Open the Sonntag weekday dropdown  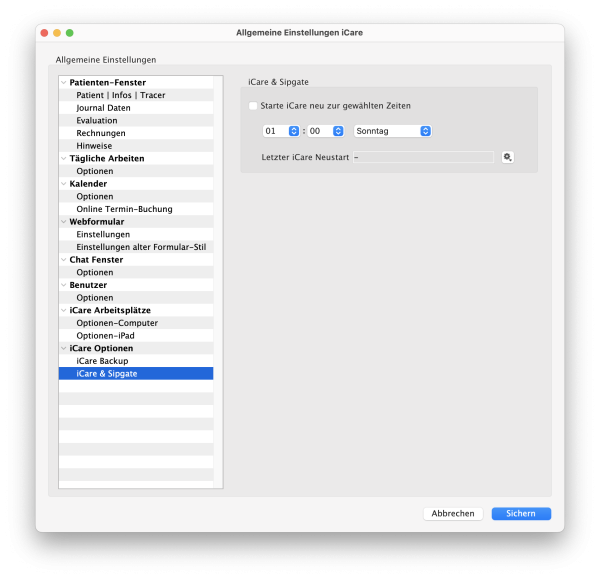(393, 131)
